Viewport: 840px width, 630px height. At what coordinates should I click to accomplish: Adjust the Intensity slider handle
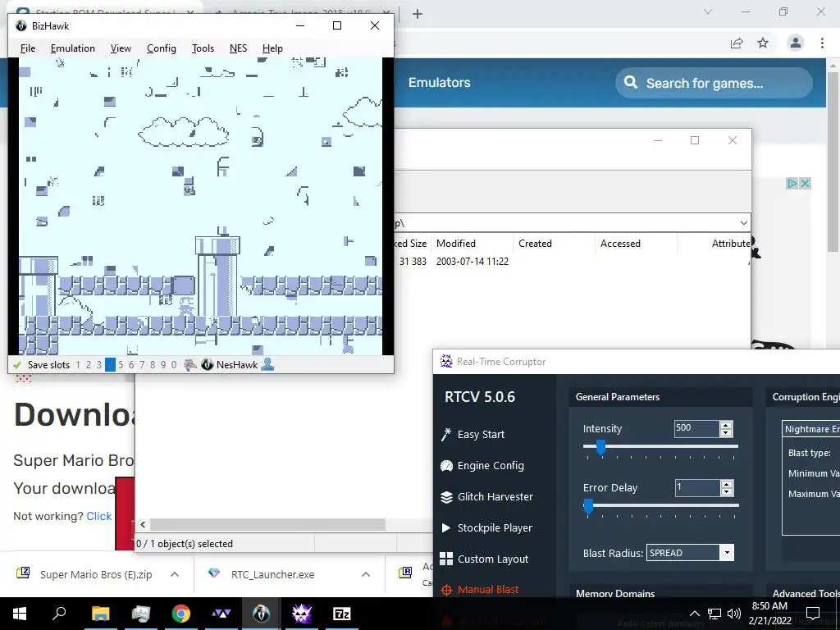(601, 447)
